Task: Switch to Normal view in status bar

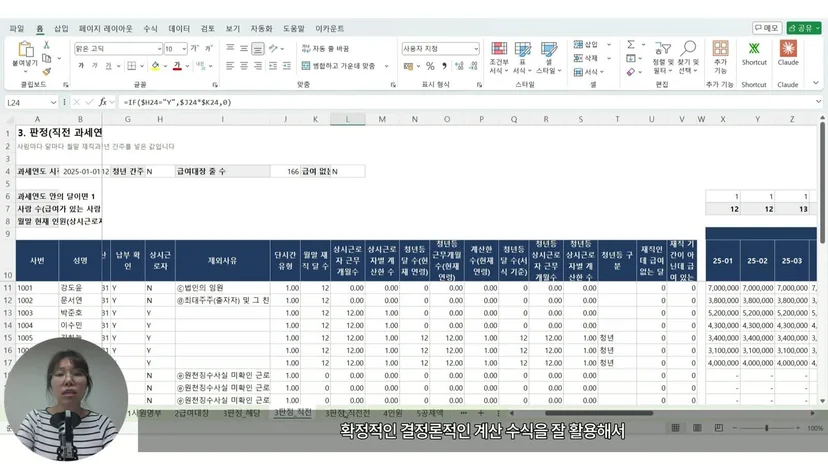Action: coord(675,427)
